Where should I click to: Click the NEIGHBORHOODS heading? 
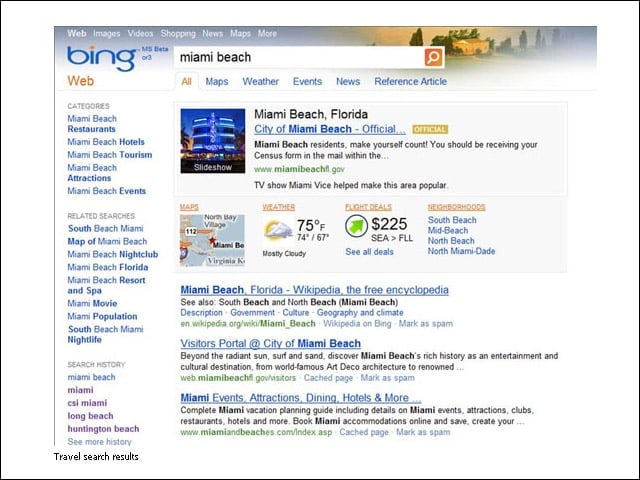456,207
